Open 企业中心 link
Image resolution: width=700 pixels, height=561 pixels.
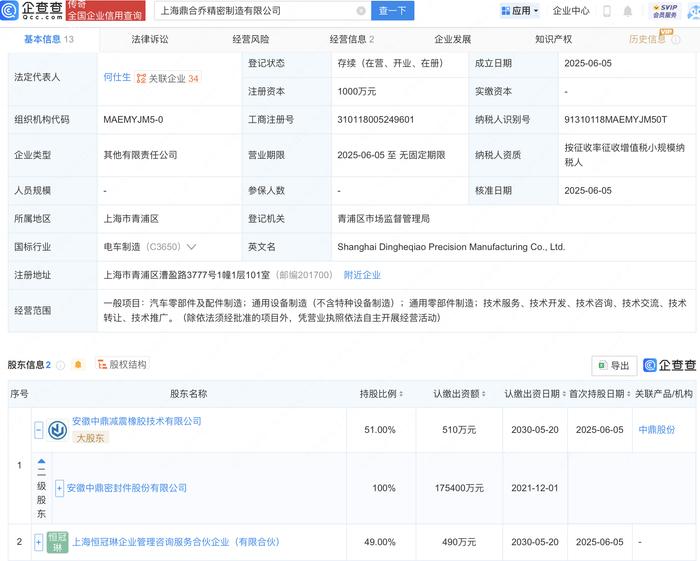click(571, 11)
